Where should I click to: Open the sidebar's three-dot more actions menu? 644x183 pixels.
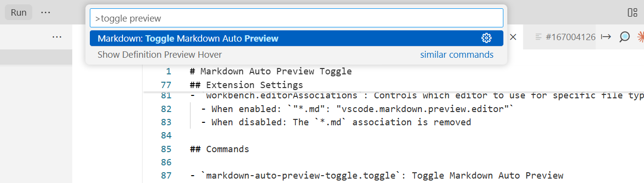click(57, 37)
